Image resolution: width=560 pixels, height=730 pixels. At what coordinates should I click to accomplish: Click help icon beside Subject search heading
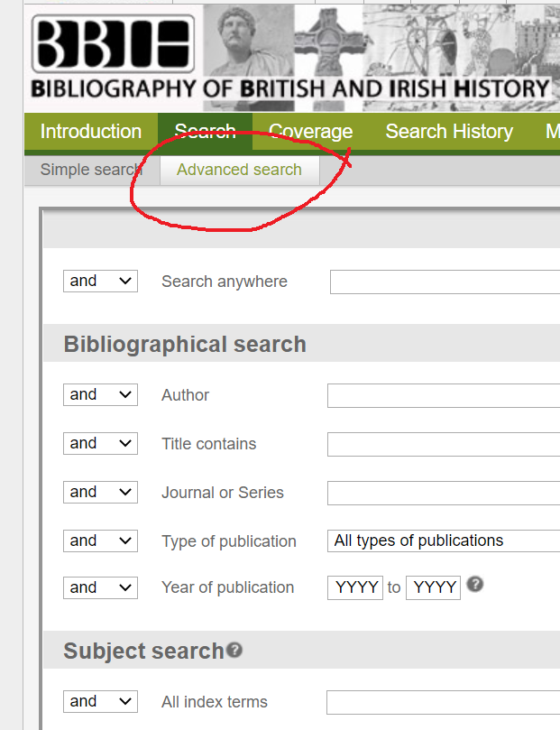pyautogui.click(x=234, y=650)
